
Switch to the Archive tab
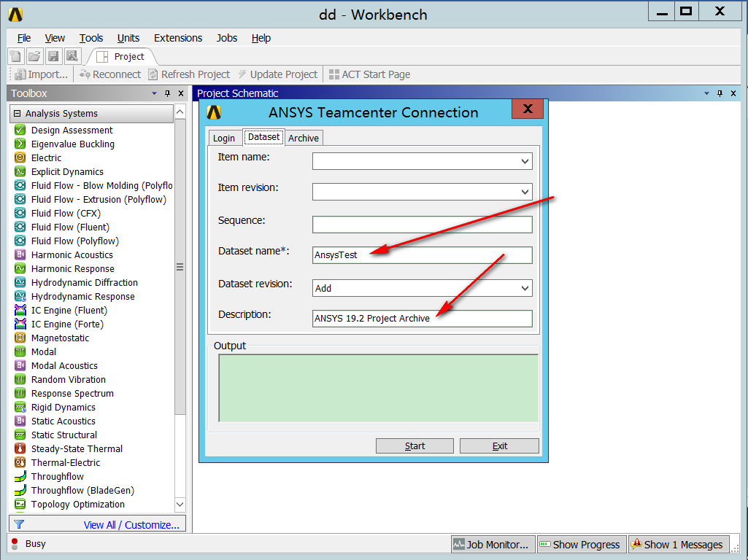click(303, 137)
